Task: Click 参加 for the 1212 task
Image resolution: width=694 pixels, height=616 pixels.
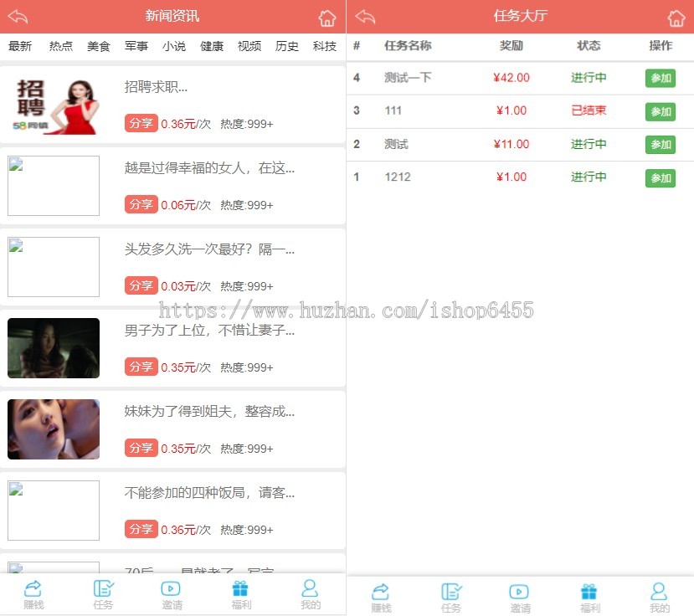Action: [x=661, y=178]
